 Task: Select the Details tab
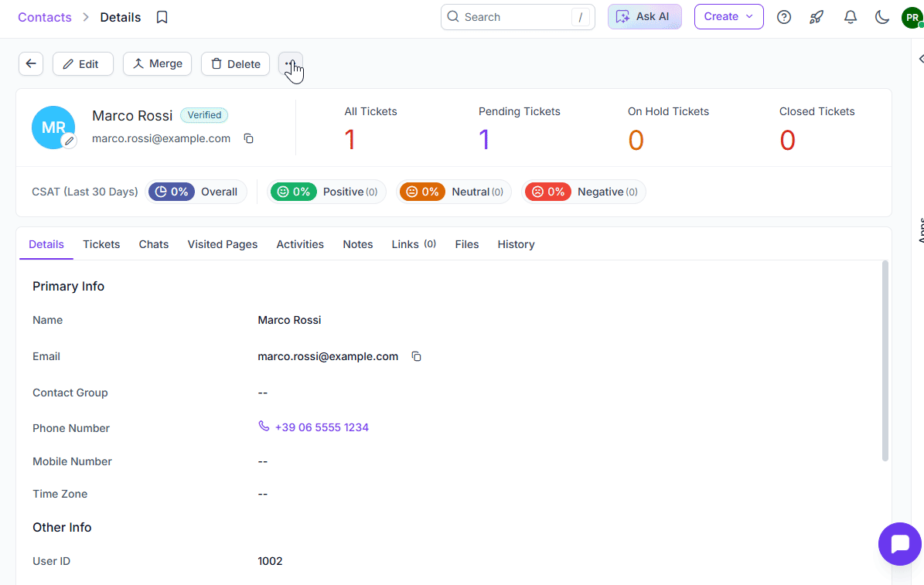(46, 244)
